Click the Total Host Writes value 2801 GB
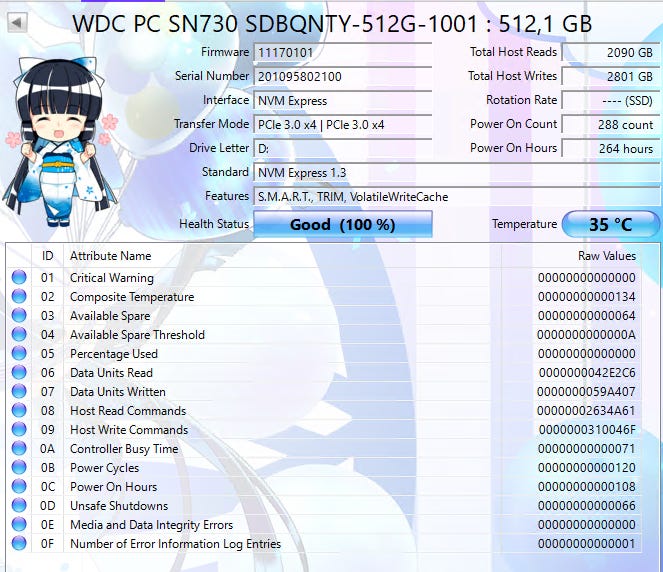663x572 pixels. pos(610,77)
